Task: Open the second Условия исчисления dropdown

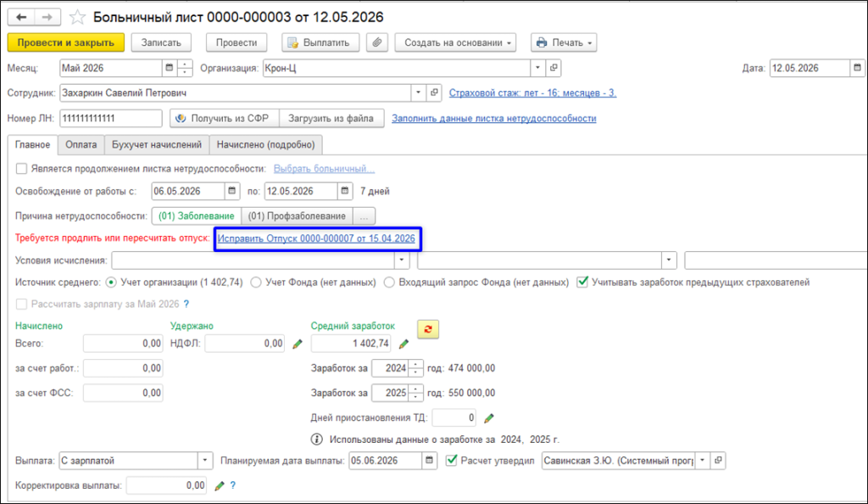Action: (669, 260)
